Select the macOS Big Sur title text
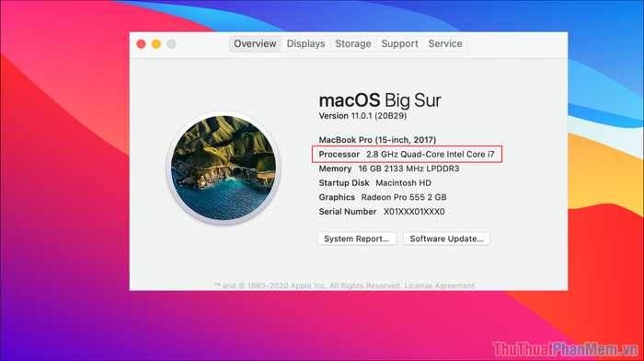644x361 pixels. pyautogui.click(x=380, y=100)
